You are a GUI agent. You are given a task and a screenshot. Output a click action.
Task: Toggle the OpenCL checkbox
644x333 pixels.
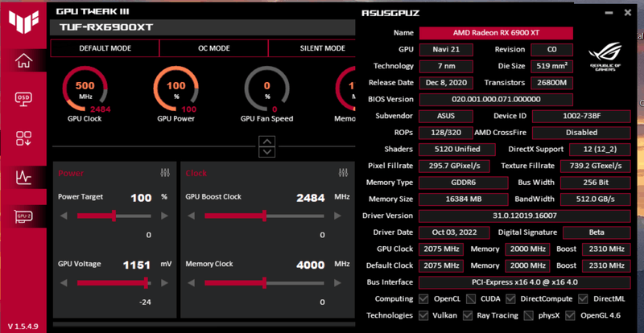point(423,299)
